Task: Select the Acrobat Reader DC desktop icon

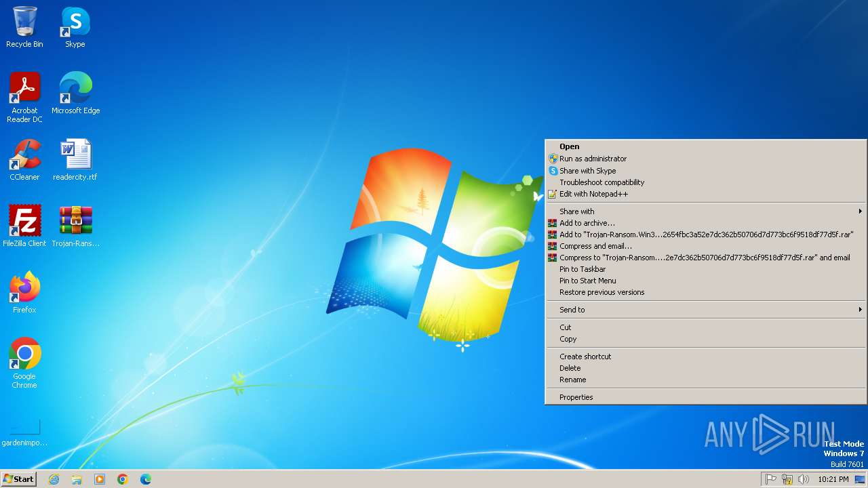Action: tap(24, 97)
